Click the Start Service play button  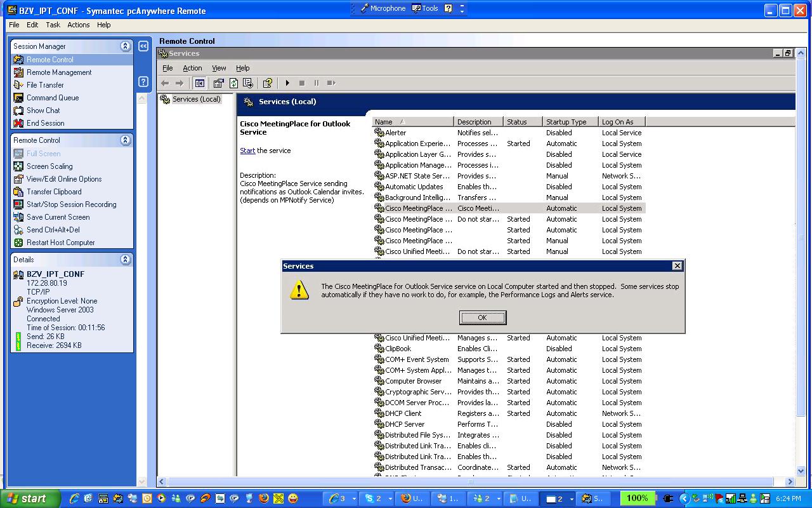click(x=287, y=83)
